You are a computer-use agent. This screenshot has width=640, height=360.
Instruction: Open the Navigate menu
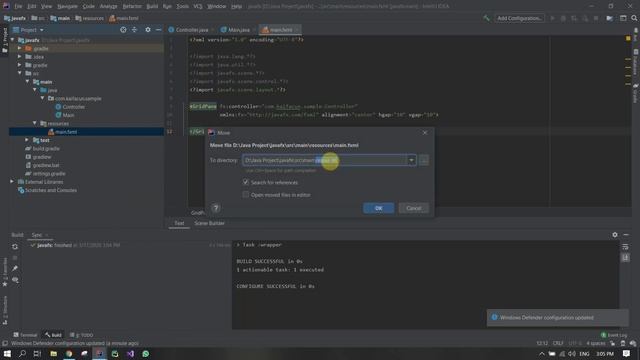pyautogui.click(x=67, y=6)
